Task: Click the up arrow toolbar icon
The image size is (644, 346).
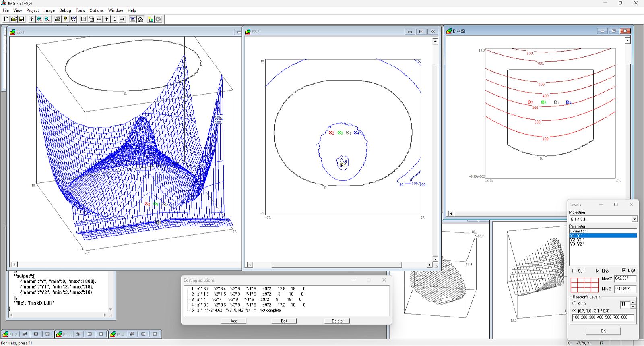Action: point(107,19)
